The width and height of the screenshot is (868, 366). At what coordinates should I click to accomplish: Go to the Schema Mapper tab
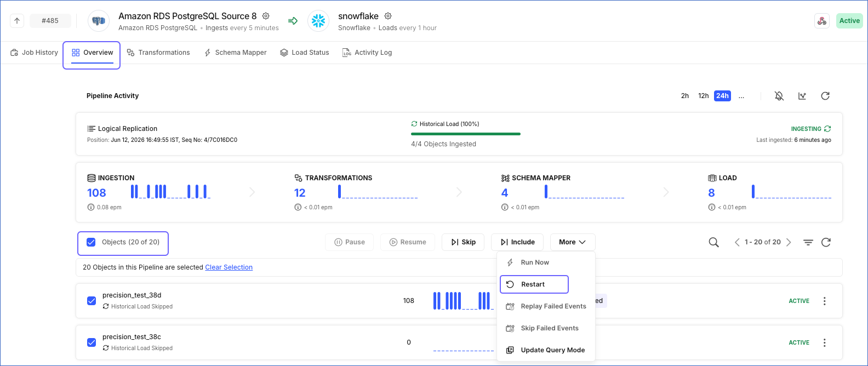click(235, 53)
